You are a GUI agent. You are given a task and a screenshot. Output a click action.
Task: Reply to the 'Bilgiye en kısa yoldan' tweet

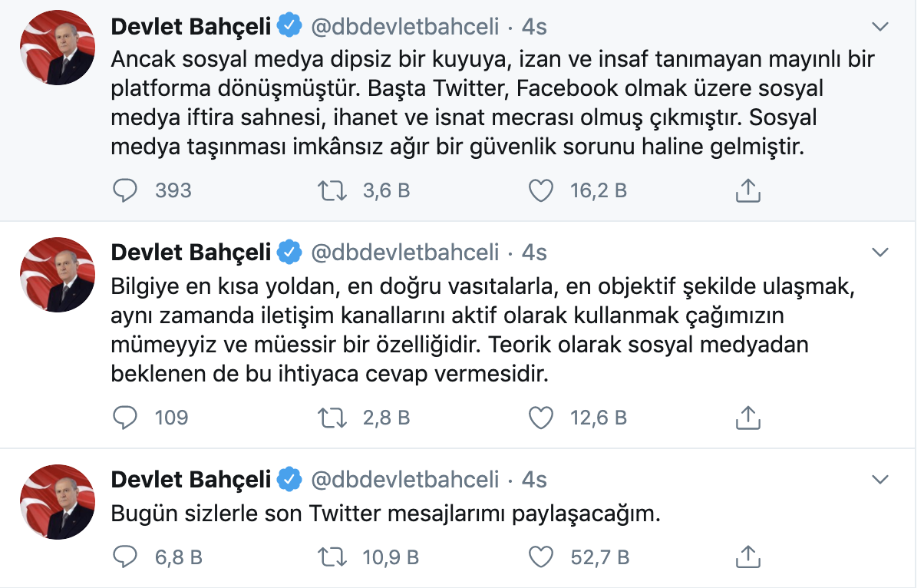click(x=125, y=418)
